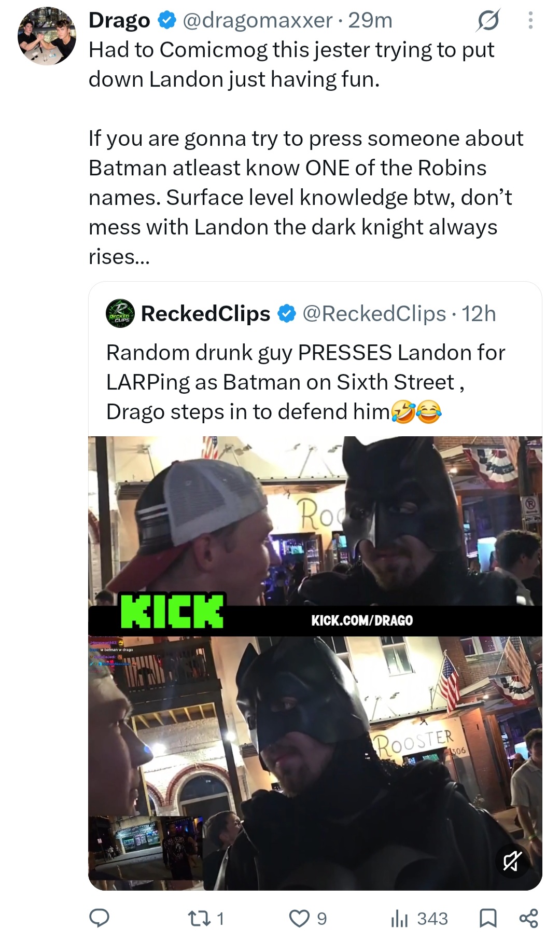Open ReckedClips avatar in quoted tweet
Screen dimensions: 560x942
pos(120,313)
